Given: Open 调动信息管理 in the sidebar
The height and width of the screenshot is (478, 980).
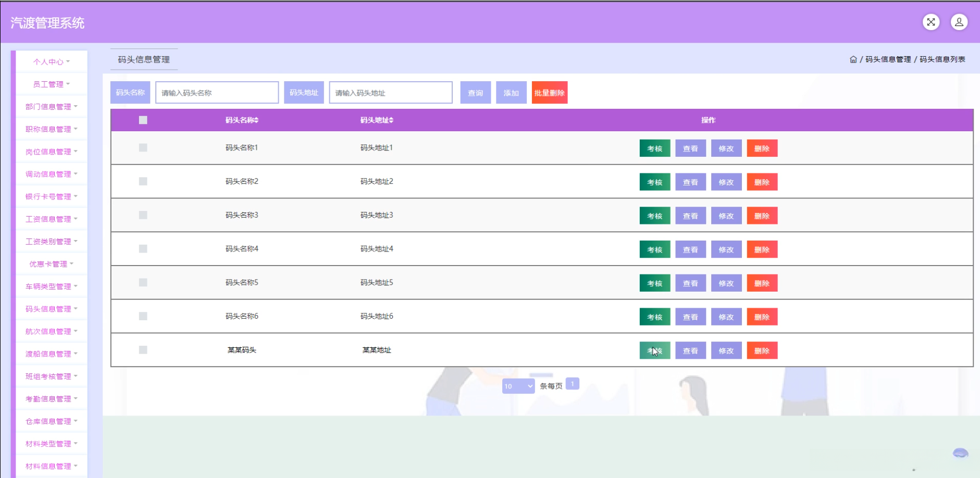Looking at the screenshot, I should 52,174.
